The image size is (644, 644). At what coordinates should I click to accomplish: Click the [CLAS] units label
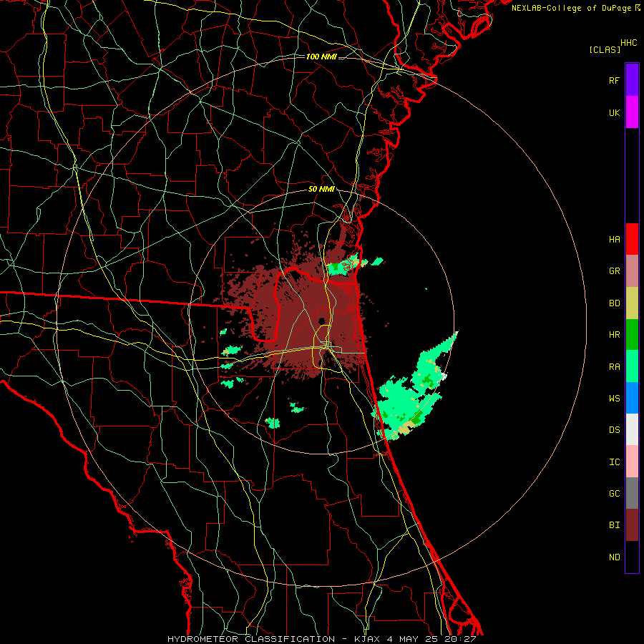click(x=605, y=49)
